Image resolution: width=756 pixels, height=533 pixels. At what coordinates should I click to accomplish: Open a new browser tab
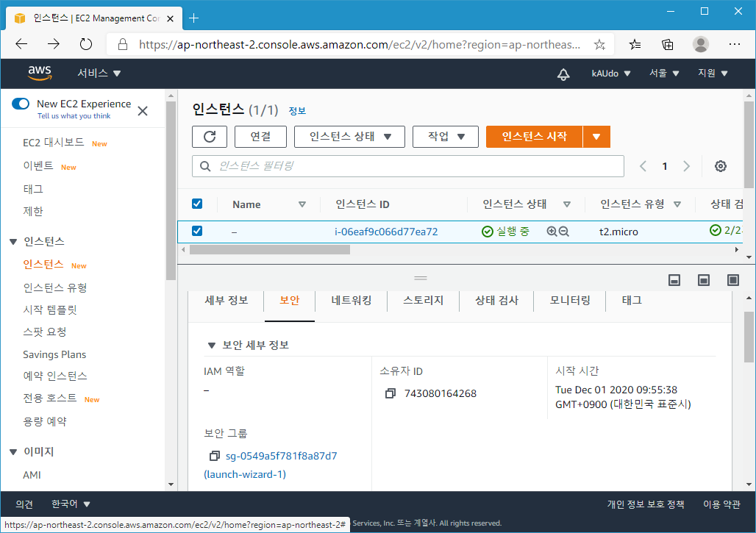(x=194, y=18)
